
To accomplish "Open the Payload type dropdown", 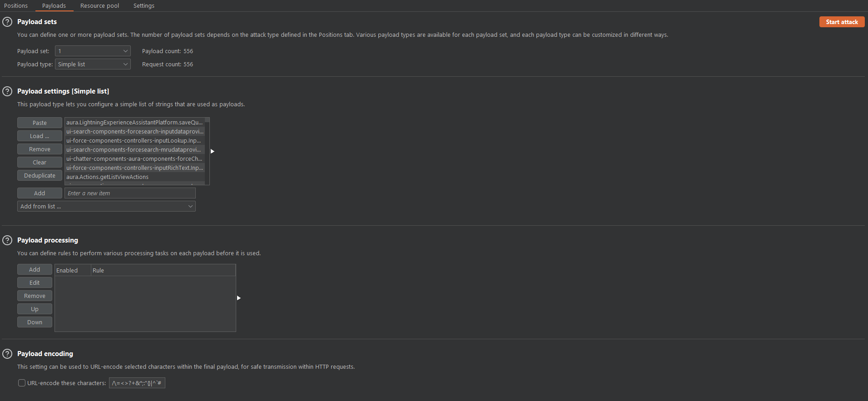I will (x=93, y=64).
